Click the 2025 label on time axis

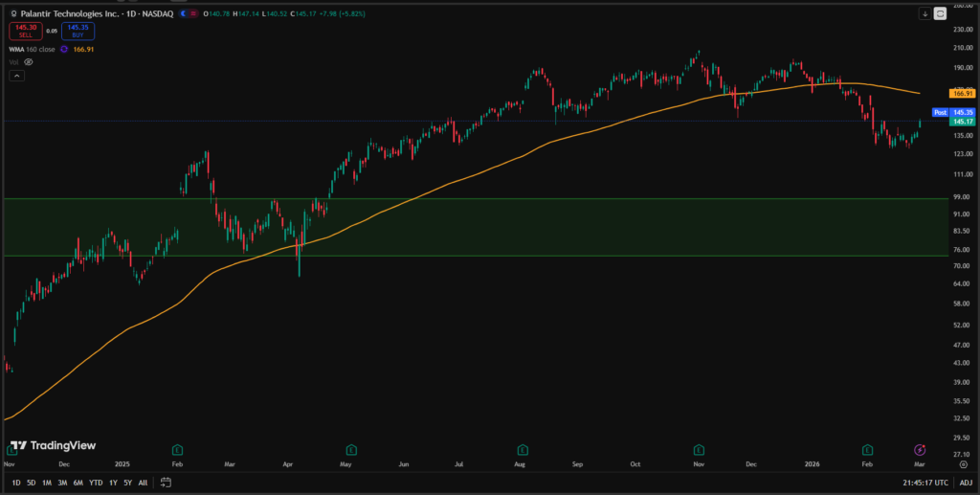click(122, 464)
